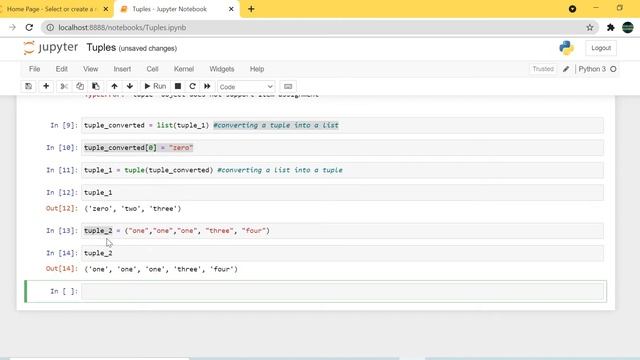Paste cells below using the clipboard icon
The image size is (640, 360).
click(96, 86)
